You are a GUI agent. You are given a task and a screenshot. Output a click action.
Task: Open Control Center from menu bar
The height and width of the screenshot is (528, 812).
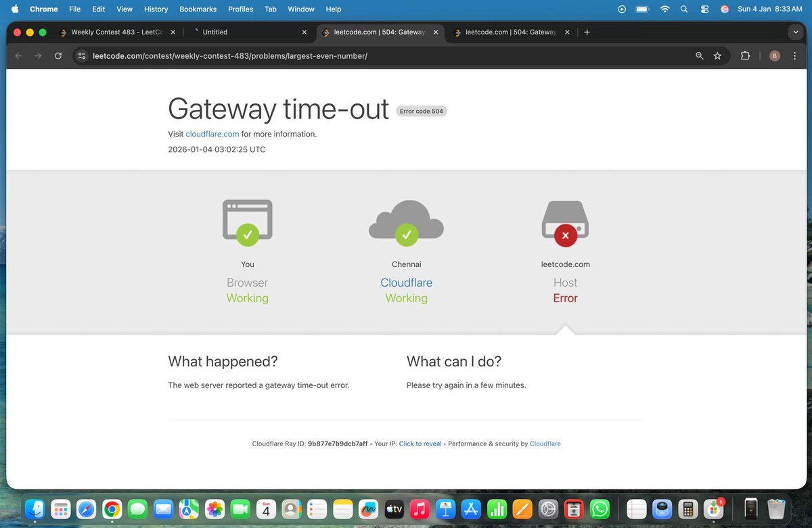point(704,9)
